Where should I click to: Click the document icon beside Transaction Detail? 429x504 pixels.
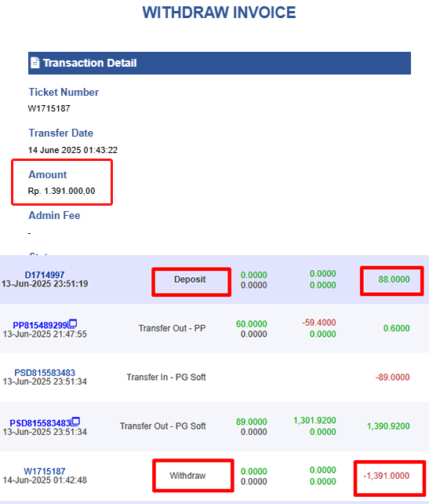(35, 63)
